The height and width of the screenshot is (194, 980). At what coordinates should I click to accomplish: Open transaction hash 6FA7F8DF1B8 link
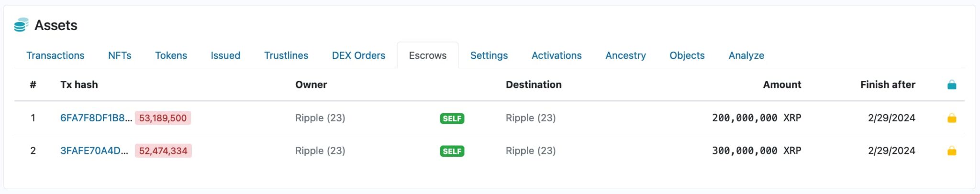[x=96, y=118]
